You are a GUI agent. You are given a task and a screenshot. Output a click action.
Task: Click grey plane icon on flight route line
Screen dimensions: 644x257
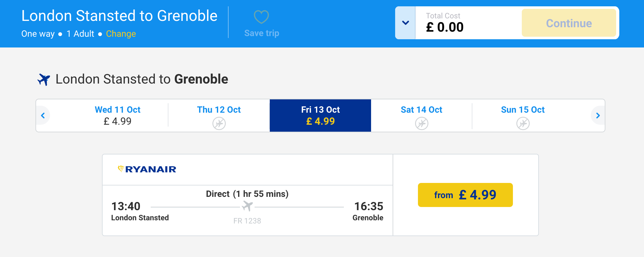coord(247,206)
